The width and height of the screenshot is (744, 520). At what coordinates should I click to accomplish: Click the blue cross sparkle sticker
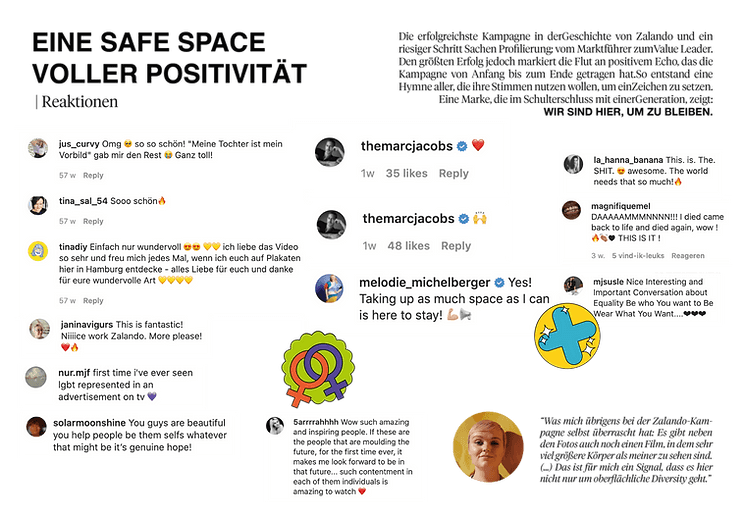[567, 336]
